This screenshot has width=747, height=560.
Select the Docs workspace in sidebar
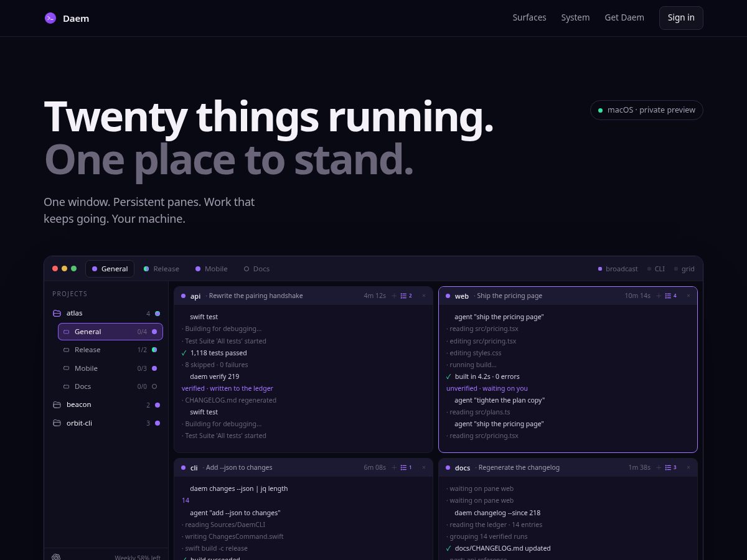pyautogui.click(x=110, y=386)
